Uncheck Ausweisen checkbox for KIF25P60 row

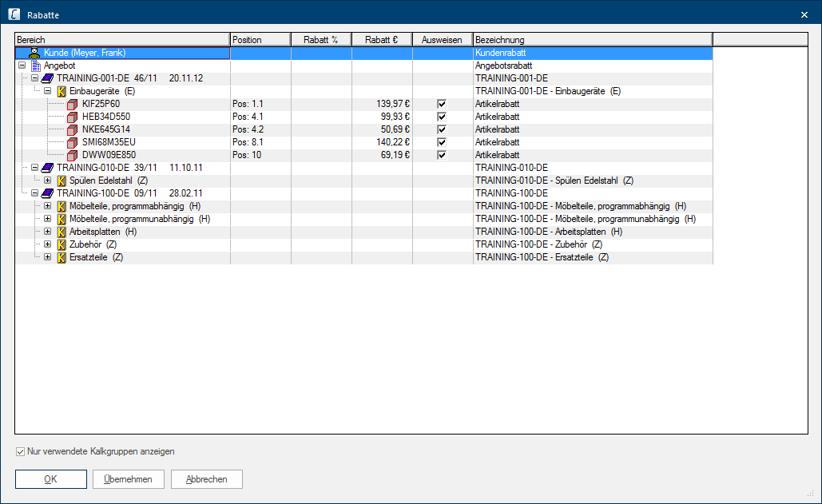point(442,104)
